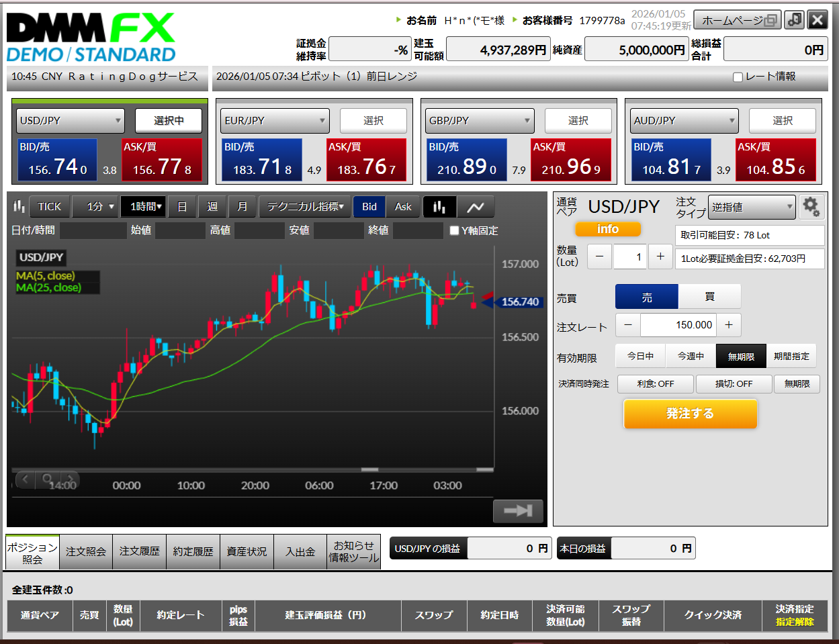Select 日 daily timeframe
This screenshot has height=644, width=839.
click(x=182, y=207)
